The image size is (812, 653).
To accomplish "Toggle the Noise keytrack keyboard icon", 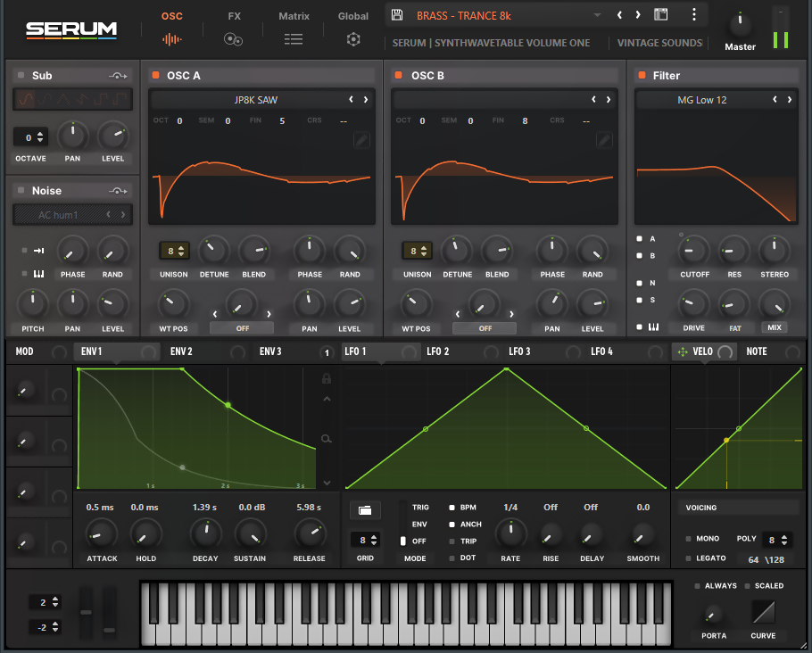I will pos(39,273).
